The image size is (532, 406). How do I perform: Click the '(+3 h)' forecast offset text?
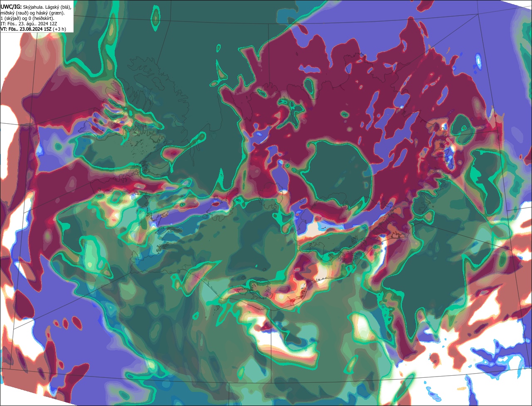click(x=59, y=29)
